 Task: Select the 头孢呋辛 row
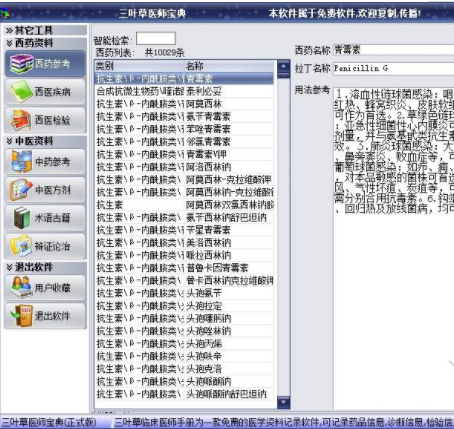(x=184, y=356)
